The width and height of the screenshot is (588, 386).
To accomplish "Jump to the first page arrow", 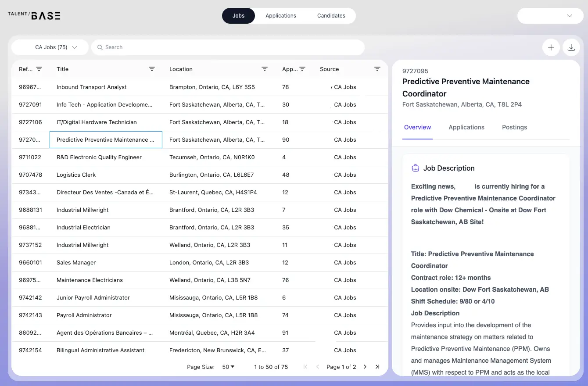I will (x=305, y=367).
